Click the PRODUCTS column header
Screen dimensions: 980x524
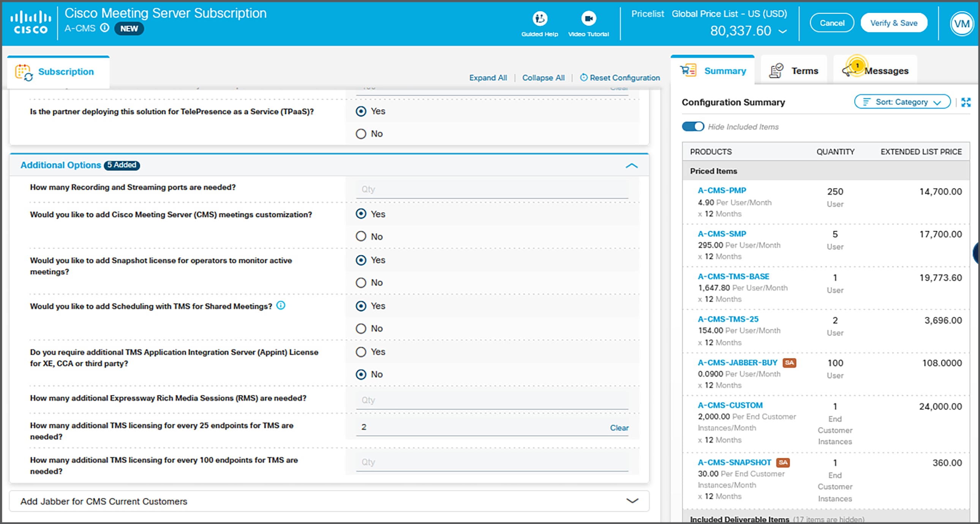(711, 152)
